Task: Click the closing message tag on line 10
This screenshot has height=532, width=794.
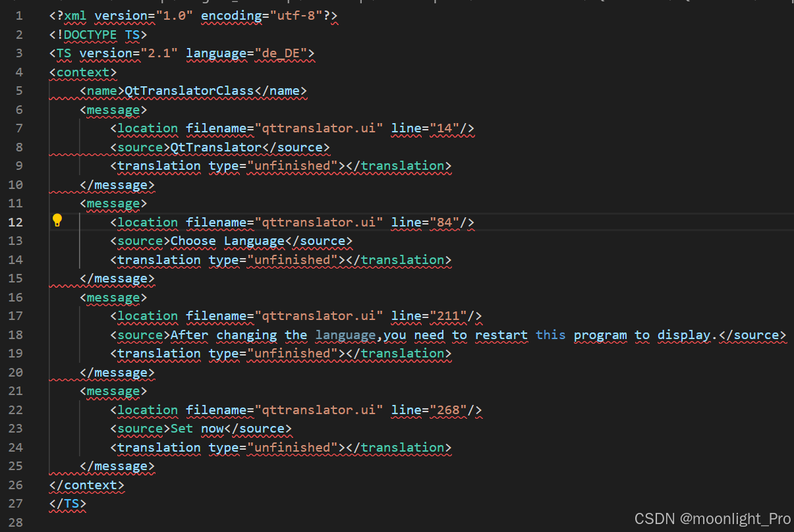Action: coord(117,184)
